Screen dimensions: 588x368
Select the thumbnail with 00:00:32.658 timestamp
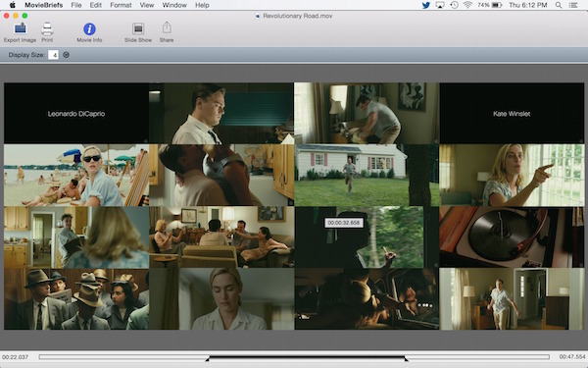point(367,237)
